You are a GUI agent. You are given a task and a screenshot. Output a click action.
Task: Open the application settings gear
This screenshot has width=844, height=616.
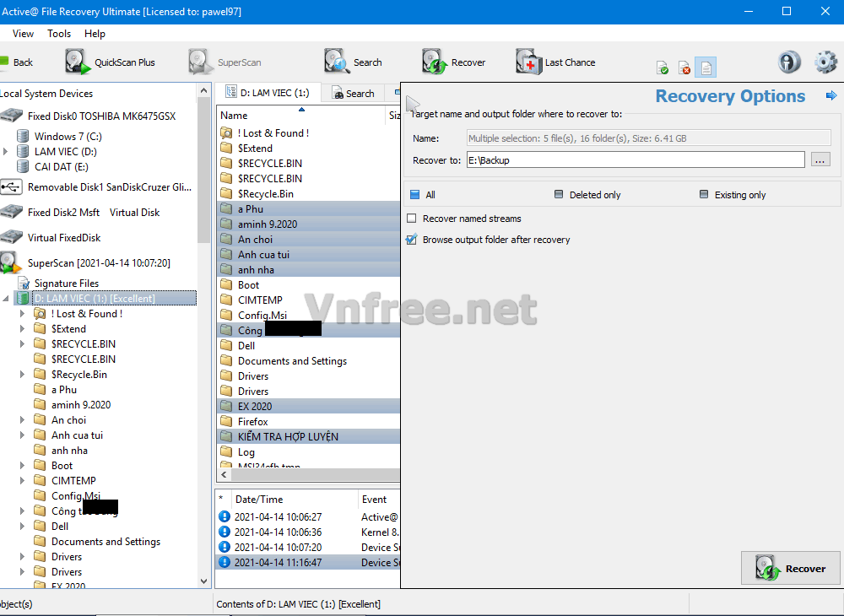825,62
